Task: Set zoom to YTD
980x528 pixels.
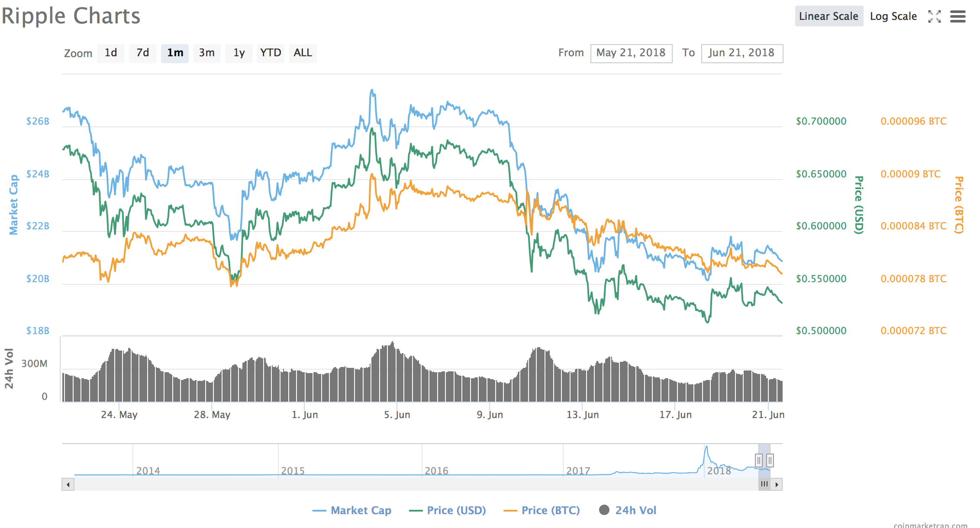Action: coord(271,53)
